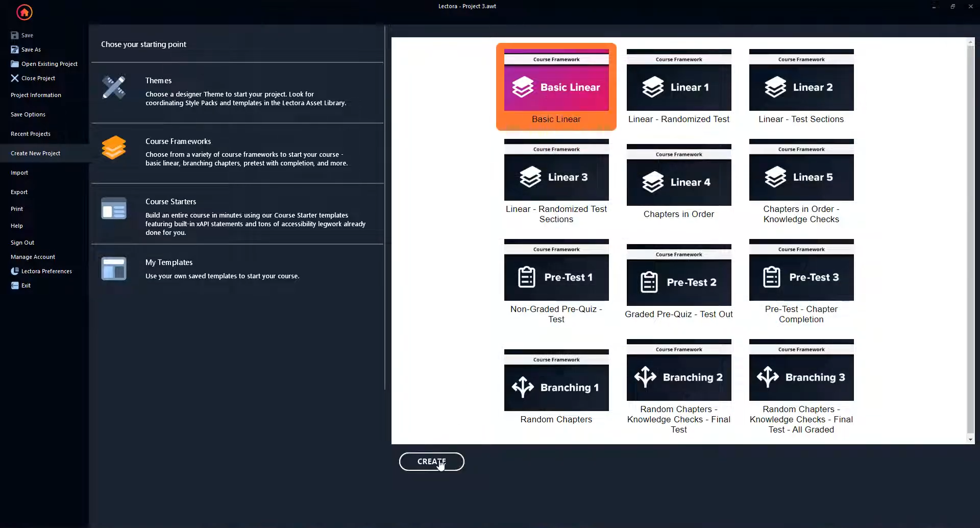Click Sign Out in the sidebar
This screenshot has width=980, height=528.
pyautogui.click(x=22, y=243)
